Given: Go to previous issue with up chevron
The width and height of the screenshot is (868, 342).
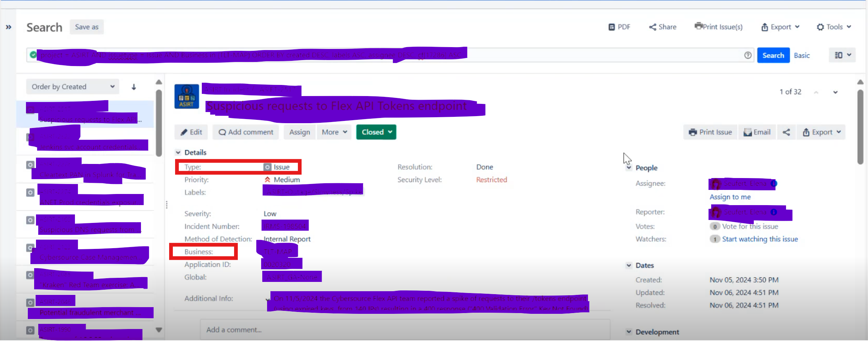Looking at the screenshot, I should (816, 92).
